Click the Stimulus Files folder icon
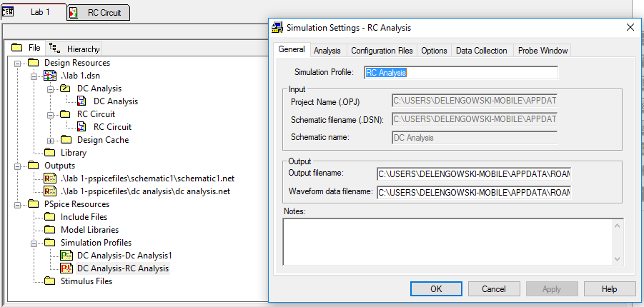 click(49, 281)
